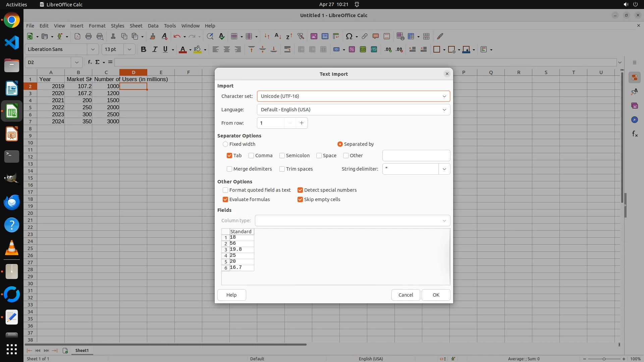Select the Fixed width radio button
Image resolution: width=644 pixels, height=362 pixels.
[x=225, y=144]
